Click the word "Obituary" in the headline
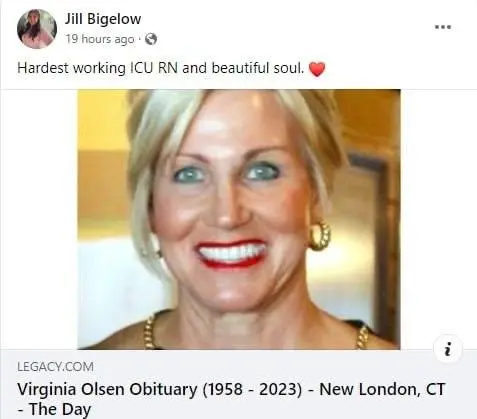Viewport: 477px width, 419px height. click(x=163, y=389)
